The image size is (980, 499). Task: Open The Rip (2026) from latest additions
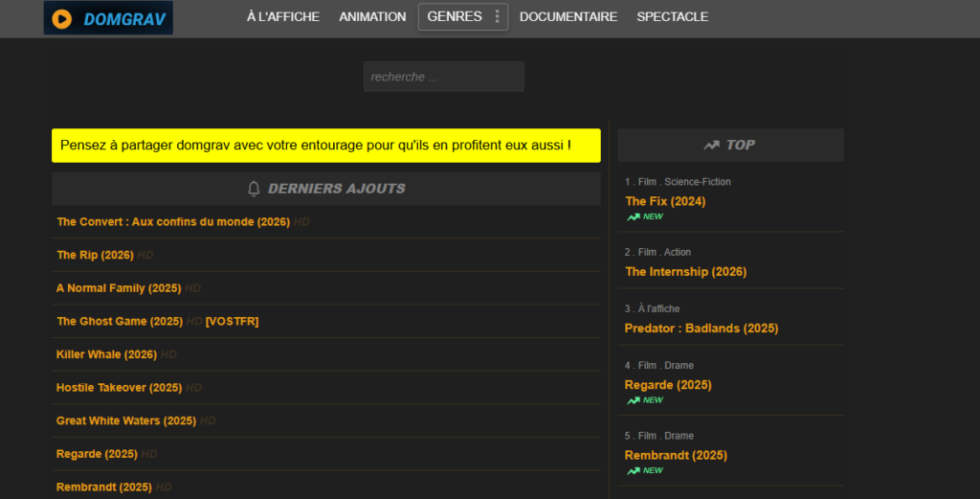pos(95,255)
